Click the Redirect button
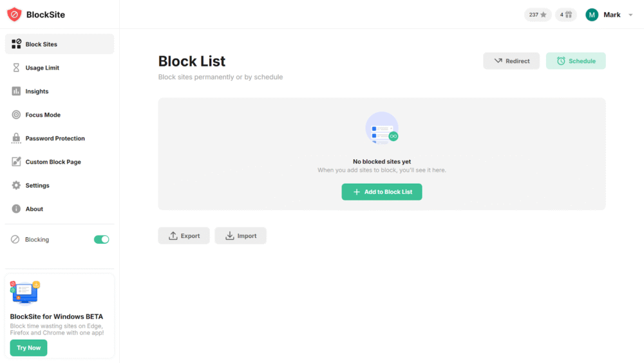644x363 pixels. (511, 61)
